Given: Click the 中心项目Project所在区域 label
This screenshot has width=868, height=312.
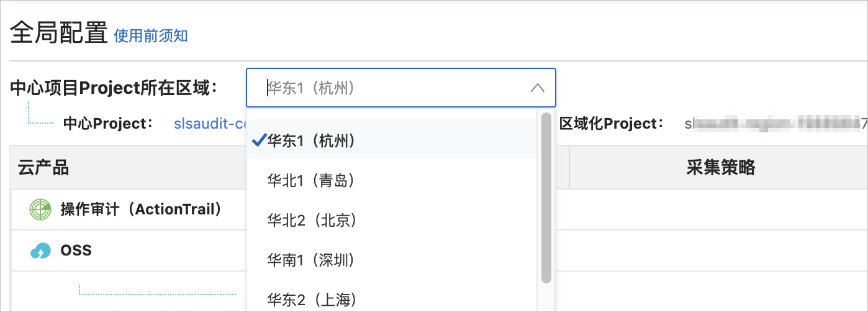Looking at the screenshot, I should (x=114, y=88).
